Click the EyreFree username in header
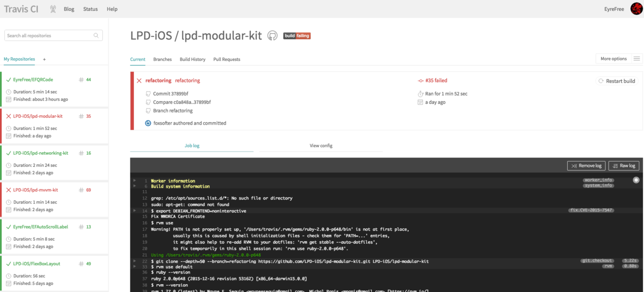 pos(615,9)
